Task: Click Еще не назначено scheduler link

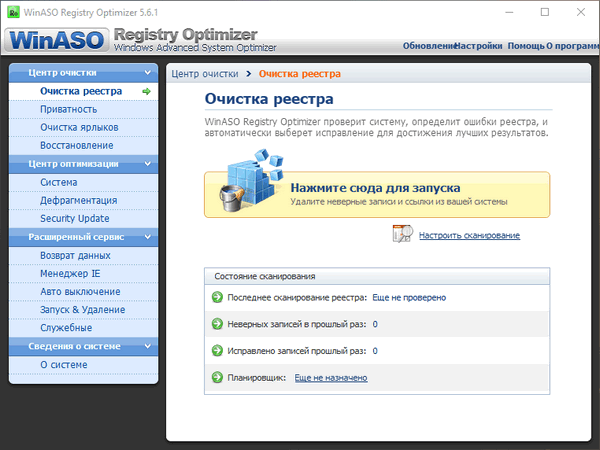Action: click(x=331, y=378)
